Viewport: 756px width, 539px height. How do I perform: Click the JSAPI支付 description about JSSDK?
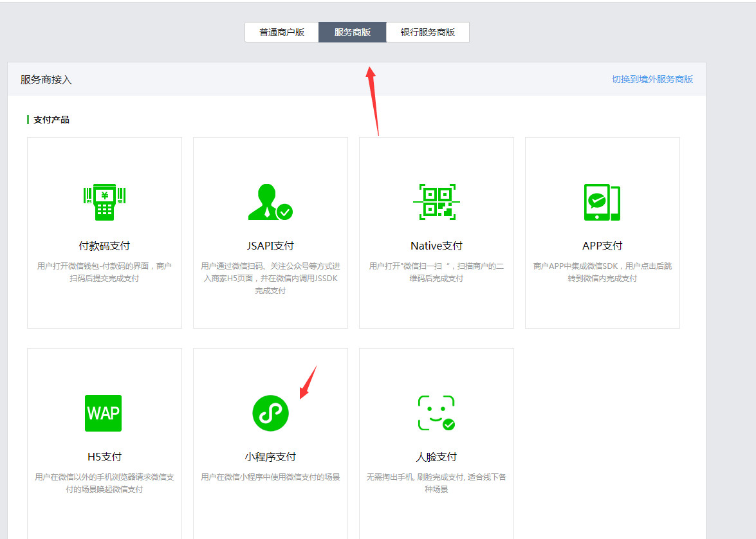[270, 278]
